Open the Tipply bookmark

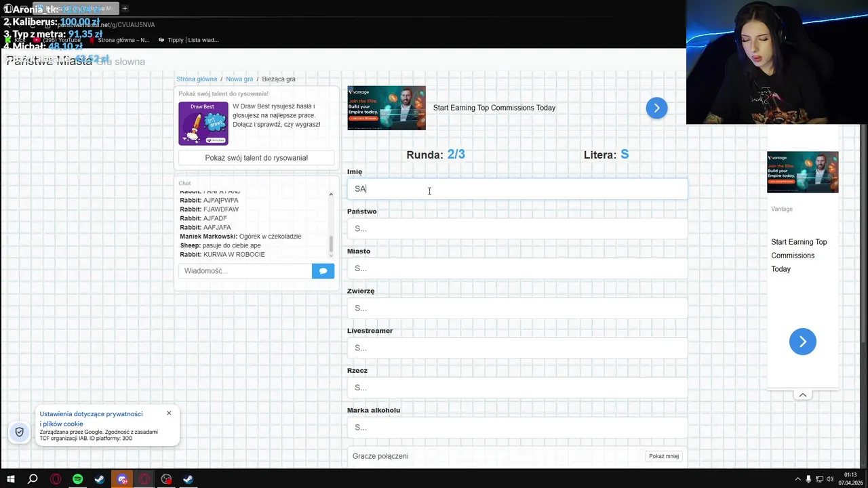(x=189, y=40)
